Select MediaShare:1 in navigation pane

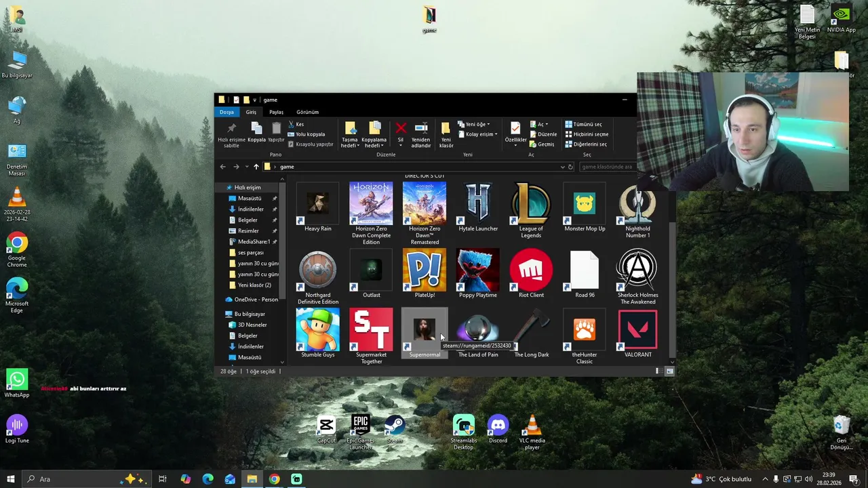coord(254,241)
